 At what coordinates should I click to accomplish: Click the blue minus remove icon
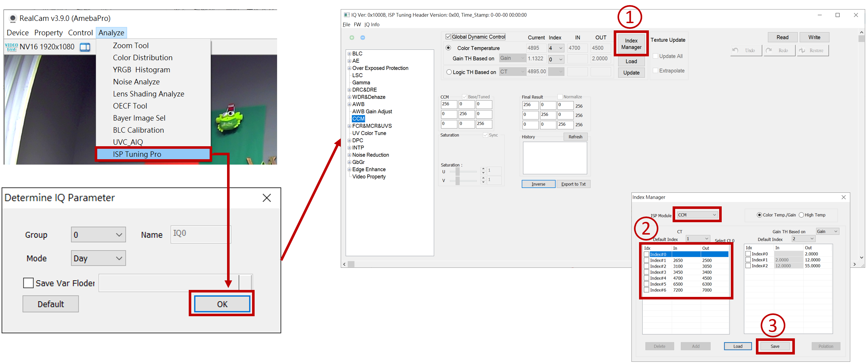coord(363,38)
